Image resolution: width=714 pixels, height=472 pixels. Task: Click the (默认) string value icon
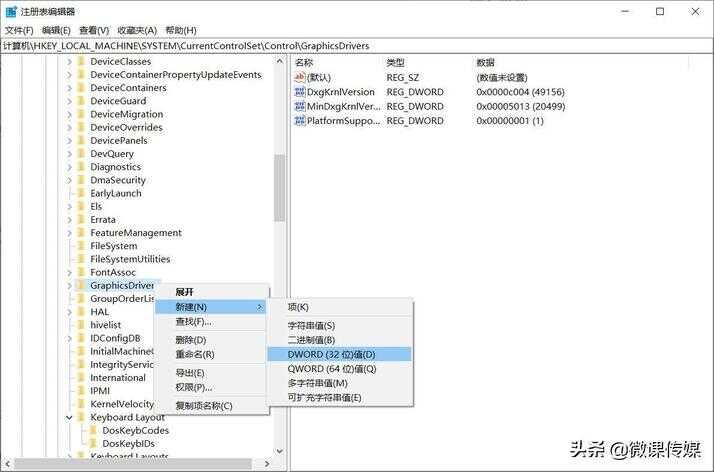tap(300, 77)
